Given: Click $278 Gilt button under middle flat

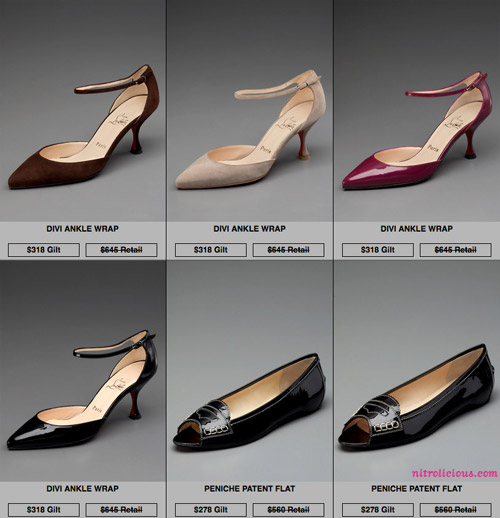Looking at the screenshot, I should (211, 510).
